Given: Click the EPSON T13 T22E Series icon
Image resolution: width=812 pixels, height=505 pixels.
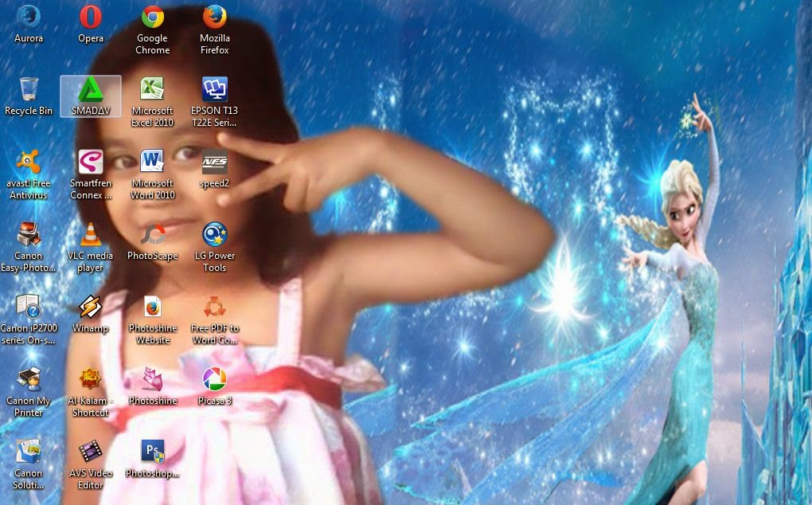Looking at the screenshot, I should click(214, 89).
